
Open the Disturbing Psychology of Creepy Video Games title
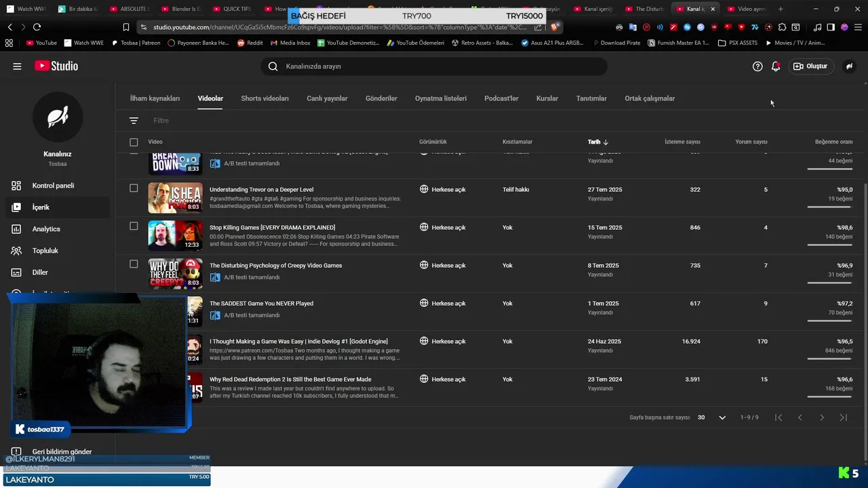tap(275, 266)
